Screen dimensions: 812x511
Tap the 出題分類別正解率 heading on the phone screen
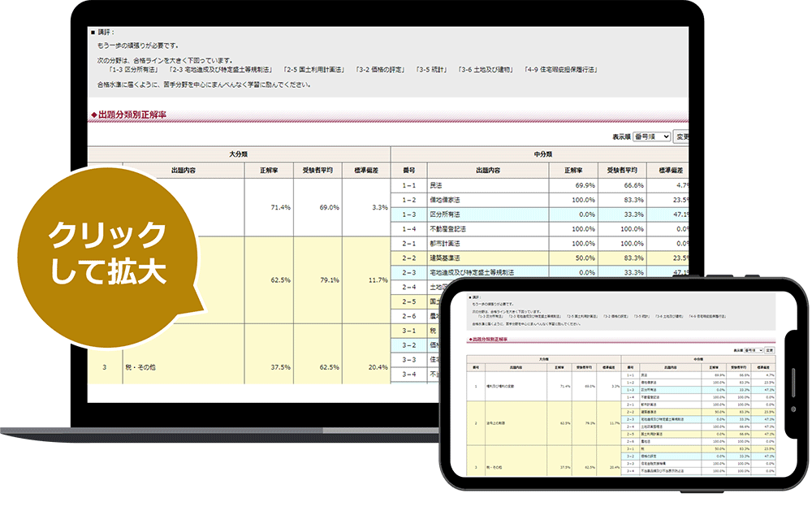point(488,339)
